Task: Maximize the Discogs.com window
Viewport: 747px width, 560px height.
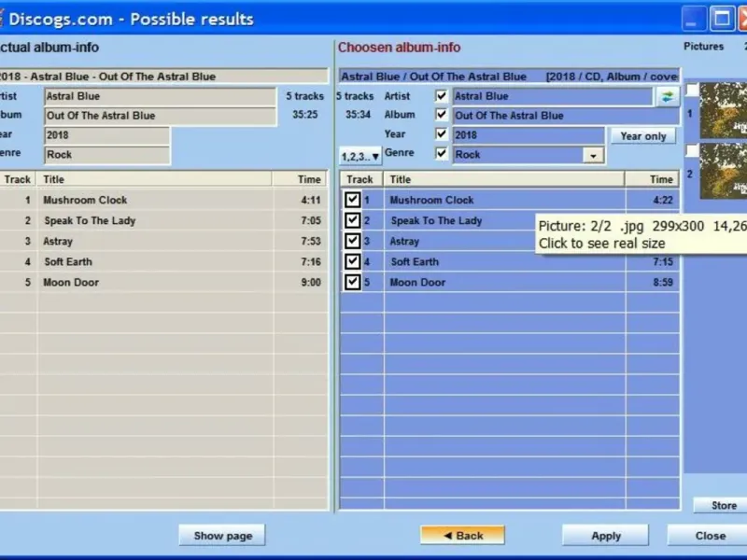Action: 722,19
